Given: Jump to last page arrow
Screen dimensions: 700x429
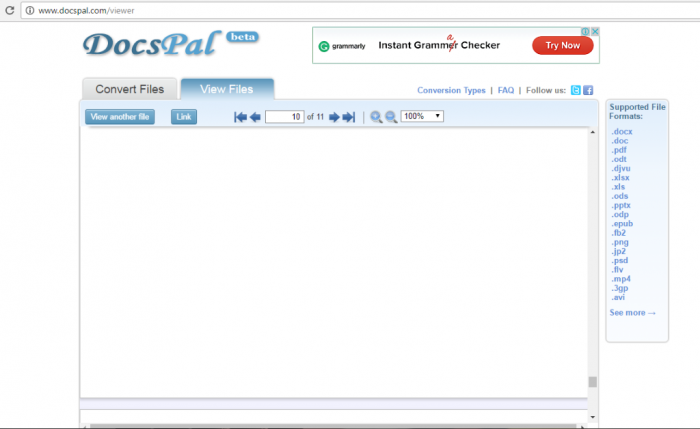Looking at the screenshot, I should coord(349,117).
